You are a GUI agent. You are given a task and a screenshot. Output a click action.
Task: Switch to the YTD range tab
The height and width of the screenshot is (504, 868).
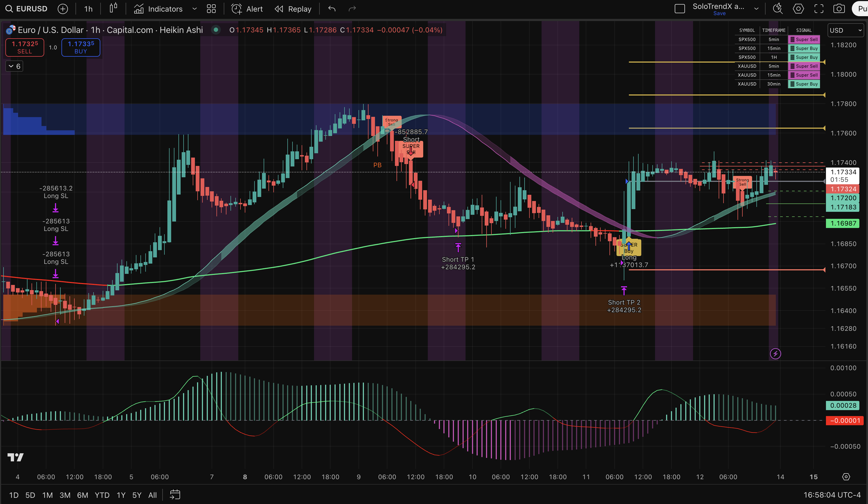[x=102, y=495]
